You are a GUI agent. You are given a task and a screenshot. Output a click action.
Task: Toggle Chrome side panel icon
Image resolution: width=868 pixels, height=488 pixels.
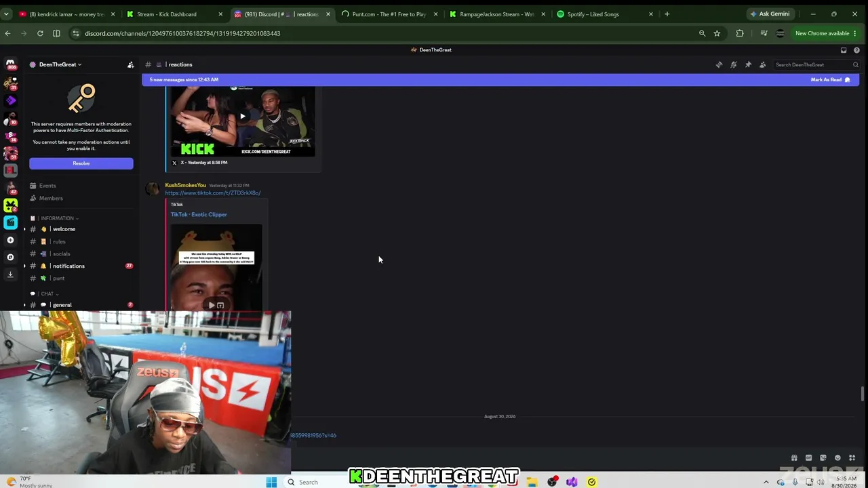click(x=56, y=33)
